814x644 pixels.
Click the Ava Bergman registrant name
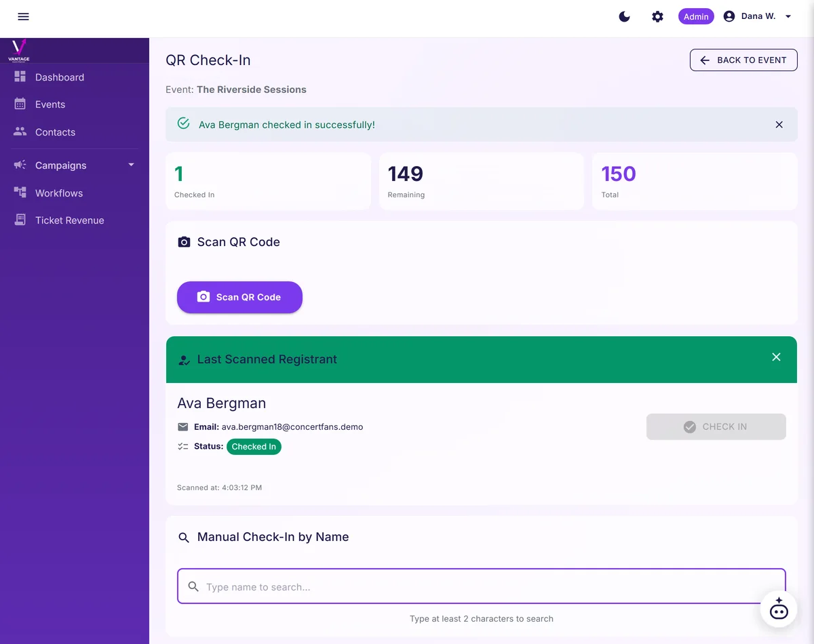point(221,403)
